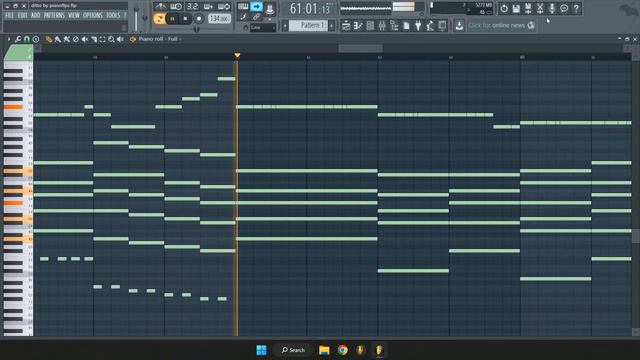Open the piano roll menu arrow

click(9, 39)
